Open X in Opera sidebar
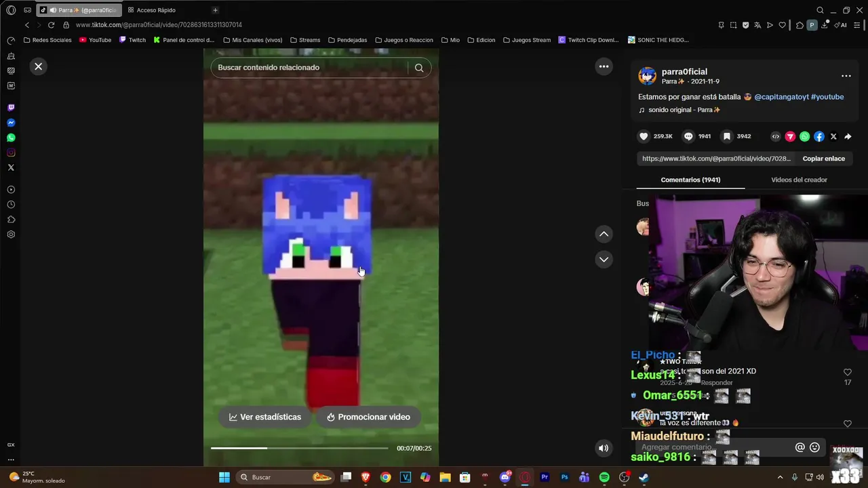 tap(11, 167)
